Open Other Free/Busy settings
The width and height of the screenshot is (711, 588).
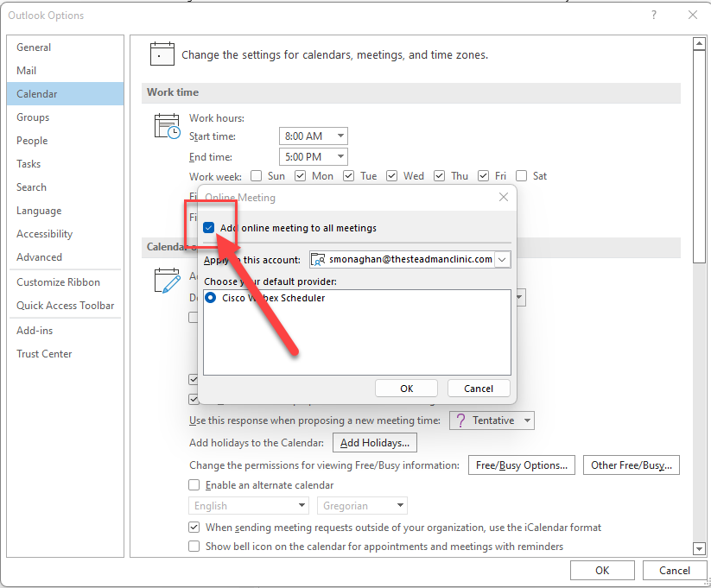(x=632, y=465)
